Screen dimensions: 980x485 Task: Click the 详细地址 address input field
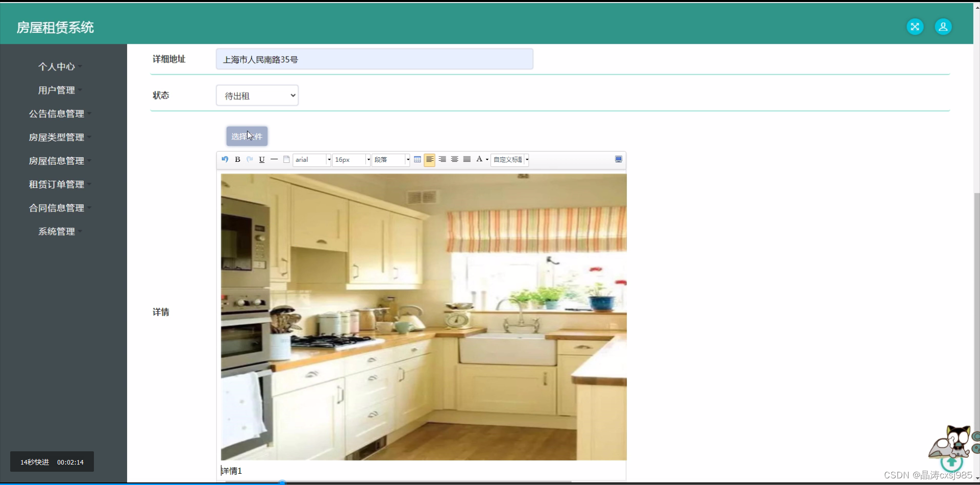pos(374,59)
